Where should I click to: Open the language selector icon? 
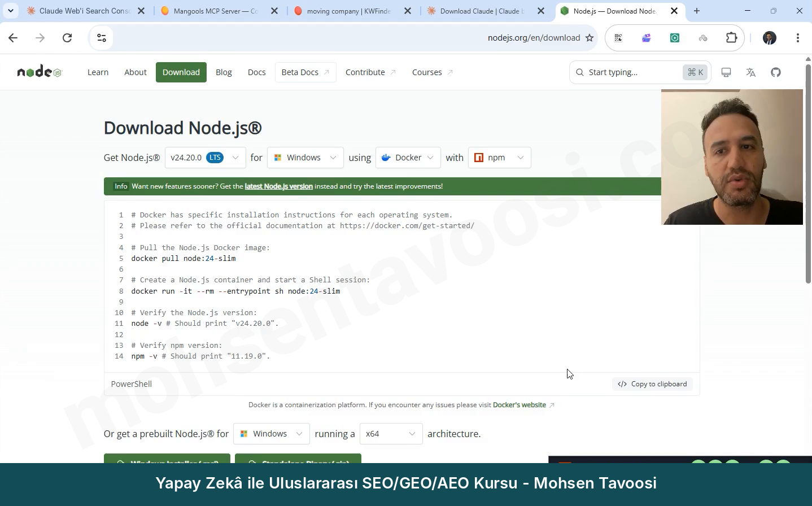coord(751,72)
